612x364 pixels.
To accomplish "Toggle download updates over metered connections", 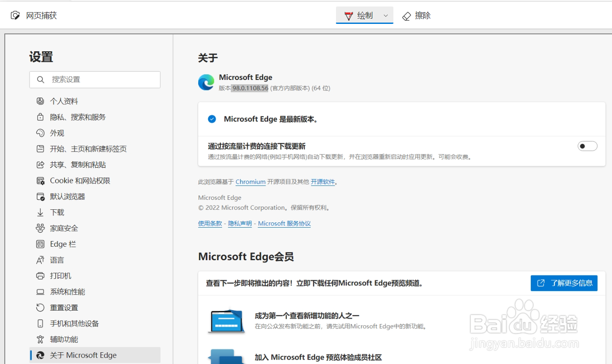I will point(587,146).
